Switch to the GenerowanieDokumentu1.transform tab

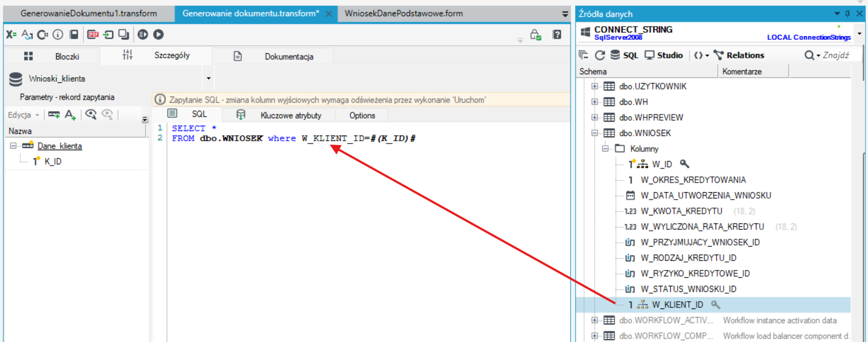point(89,14)
